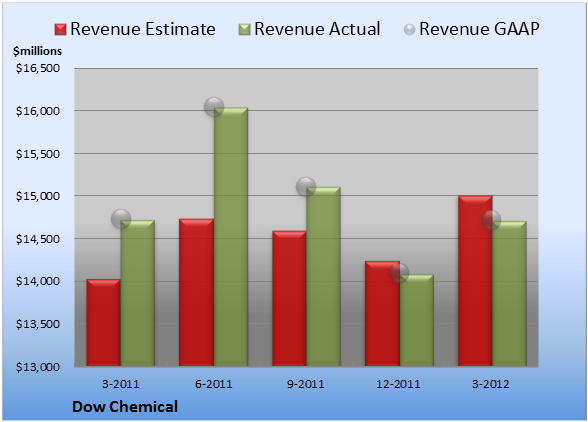588x422 pixels.
Task: Click the 3-2012 category label
Action: [x=491, y=384]
